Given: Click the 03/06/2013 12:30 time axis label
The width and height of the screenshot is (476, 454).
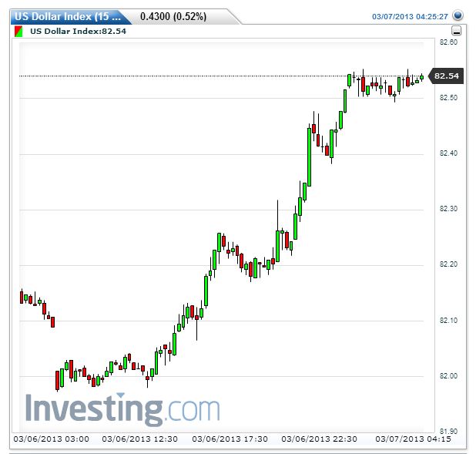Looking at the screenshot, I should 140,439.
